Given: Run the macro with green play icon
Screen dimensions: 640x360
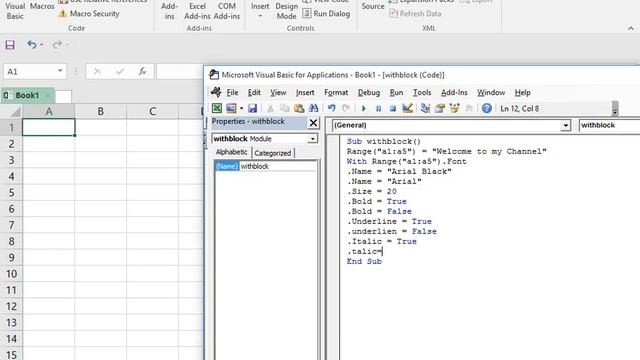Looking at the screenshot, I should pos(364,109).
